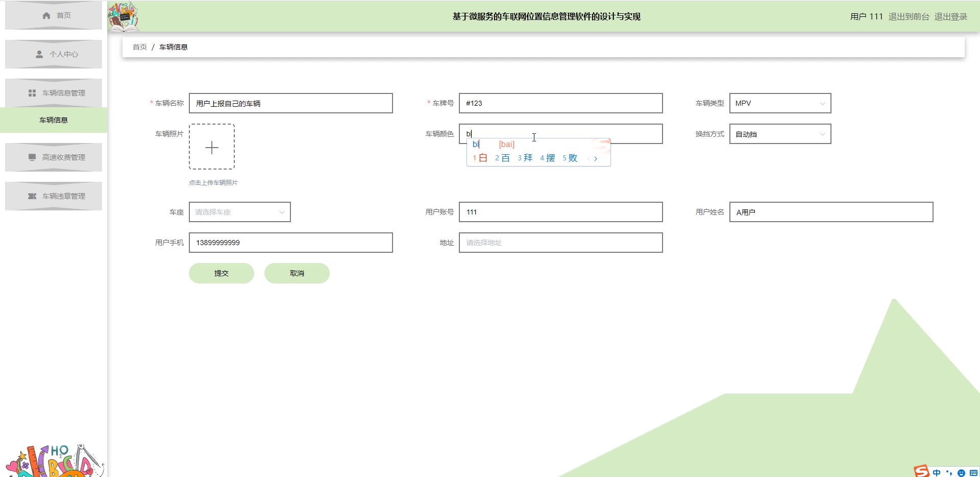
Task: Open the Sogou soft keyboard icon
Action: [x=973, y=473]
